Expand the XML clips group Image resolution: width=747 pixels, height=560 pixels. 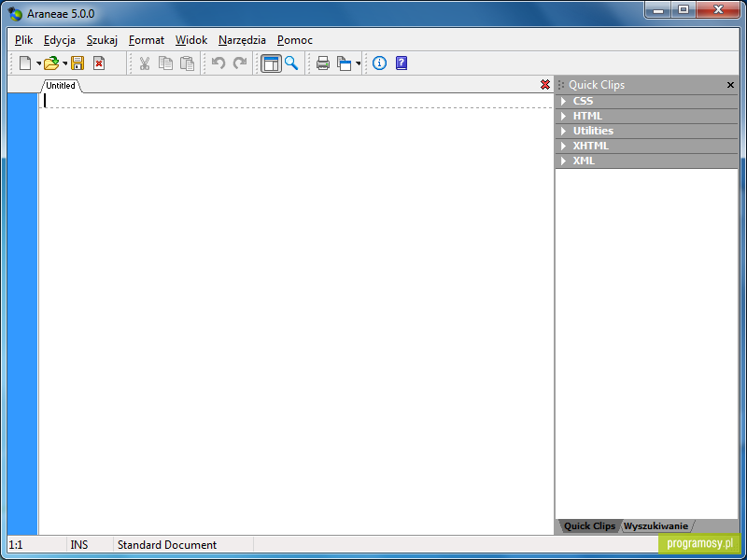(646, 161)
